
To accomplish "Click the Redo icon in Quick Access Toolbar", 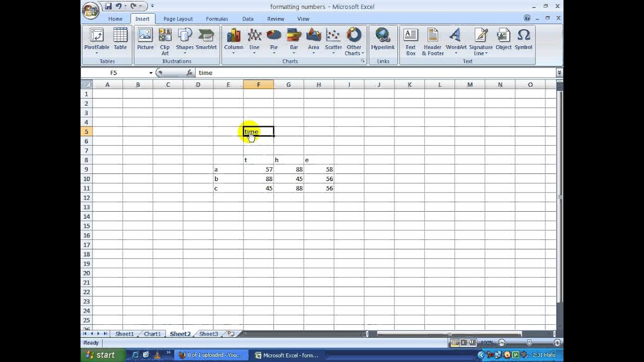I will pos(133,7).
